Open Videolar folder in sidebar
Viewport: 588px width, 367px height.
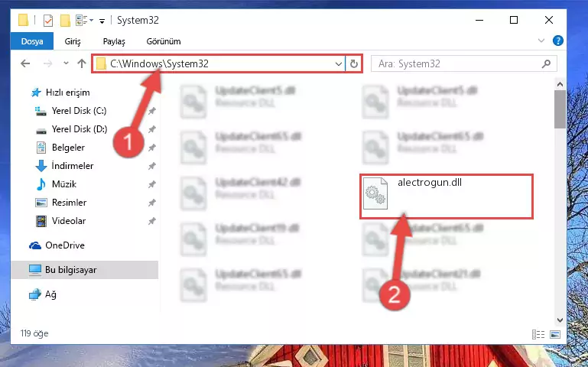[x=69, y=221]
